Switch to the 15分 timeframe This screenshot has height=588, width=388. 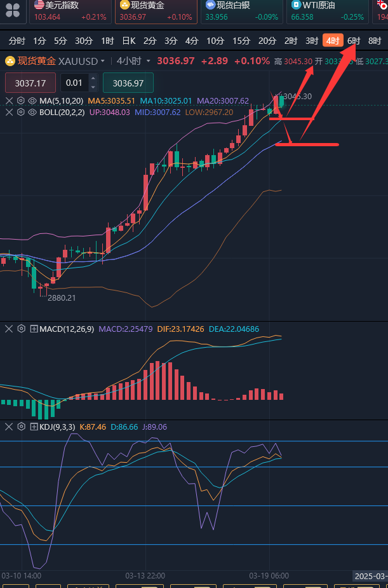[x=241, y=41]
